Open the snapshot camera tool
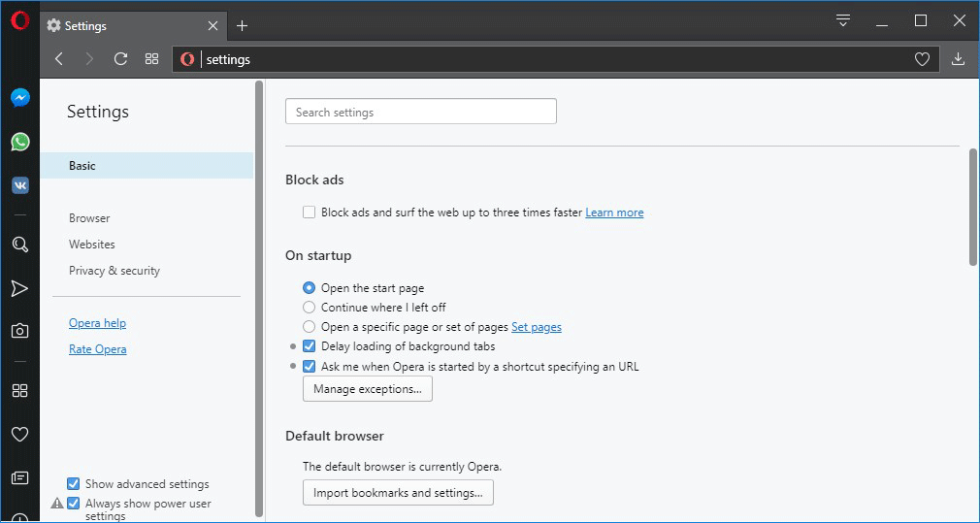This screenshot has height=523, width=980. 20,331
